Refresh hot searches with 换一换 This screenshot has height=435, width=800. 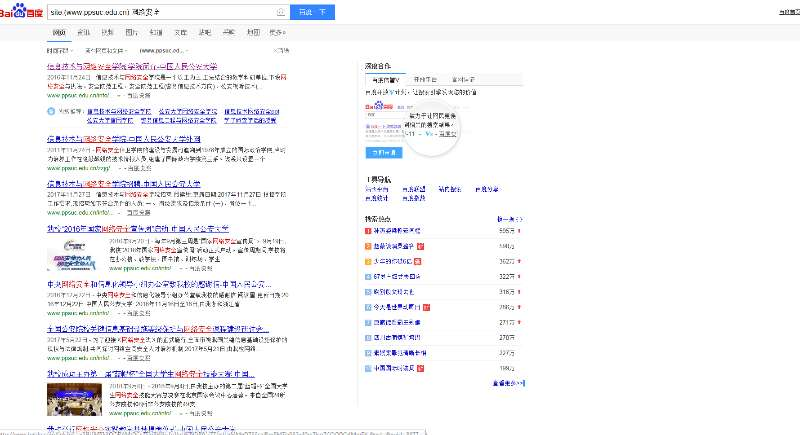(x=510, y=219)
